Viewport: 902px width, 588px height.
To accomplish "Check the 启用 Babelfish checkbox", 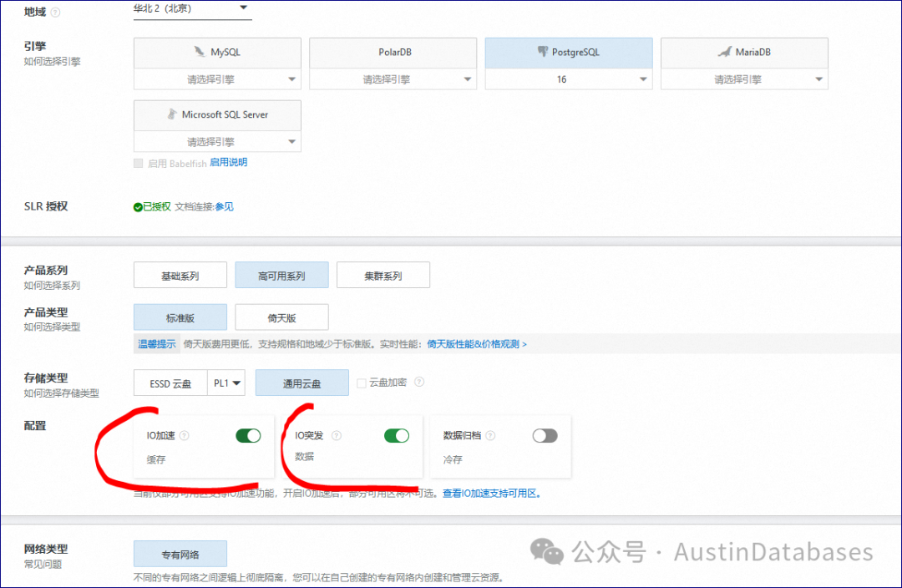I will tap(138, 163).
